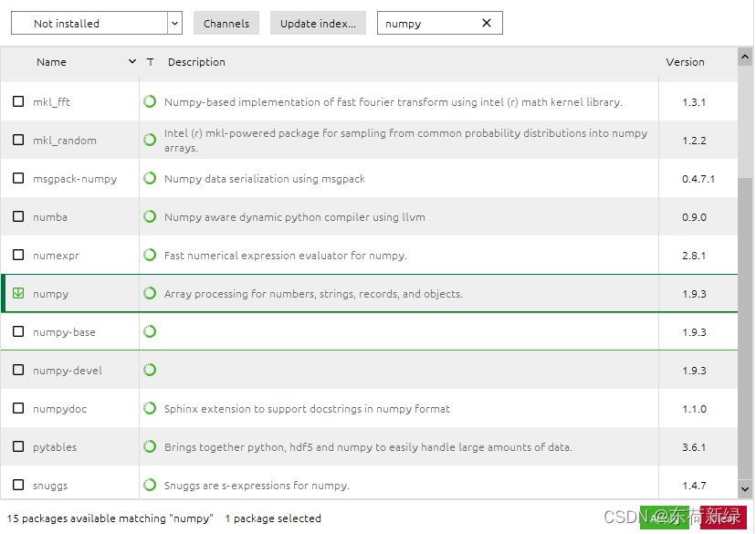756x534 pixels.
Task: Click the package type icon for mkl_random
Action: point(150,140)
